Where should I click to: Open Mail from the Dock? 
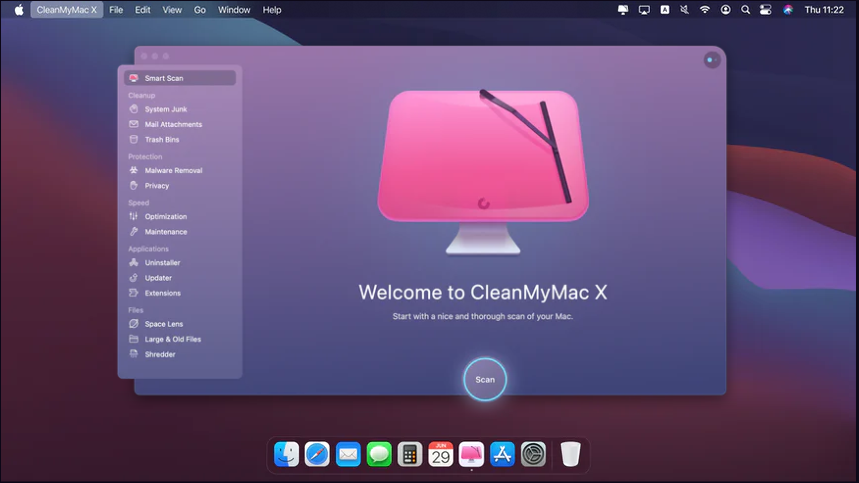348,454
